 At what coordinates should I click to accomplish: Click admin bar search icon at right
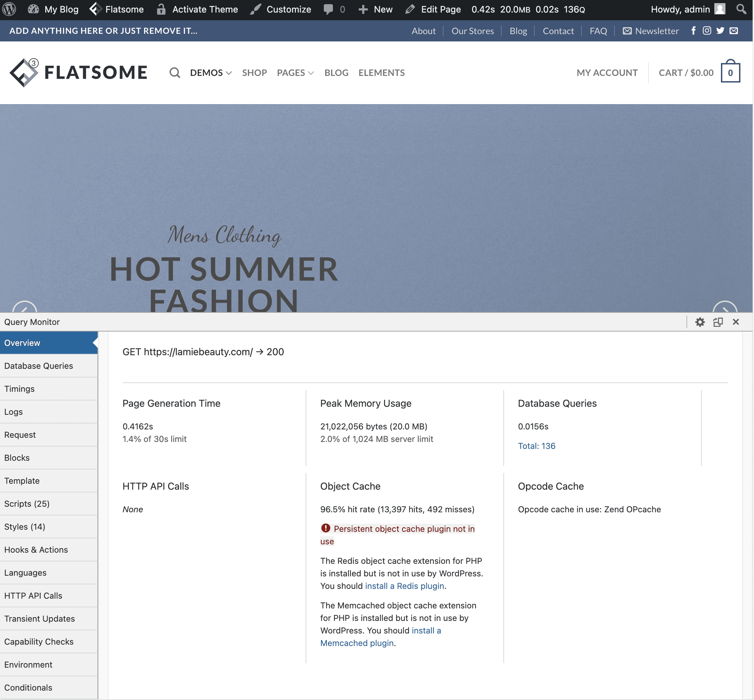point(741,9)
